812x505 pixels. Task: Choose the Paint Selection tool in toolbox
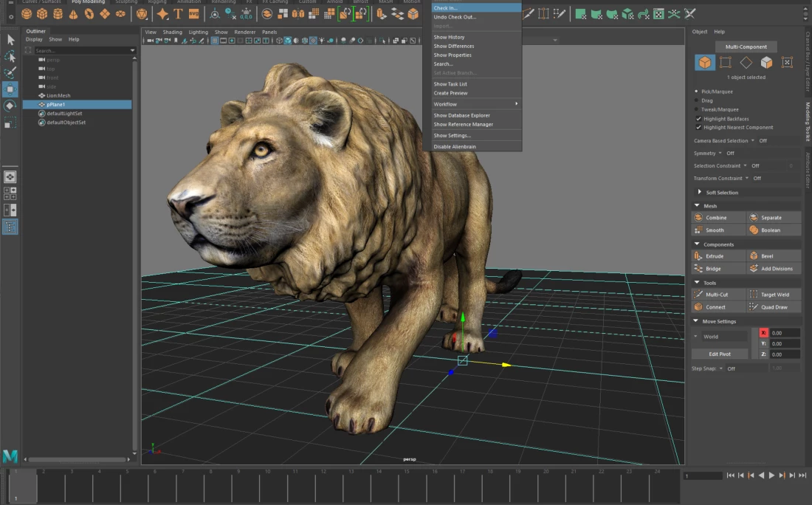[10, 73]
